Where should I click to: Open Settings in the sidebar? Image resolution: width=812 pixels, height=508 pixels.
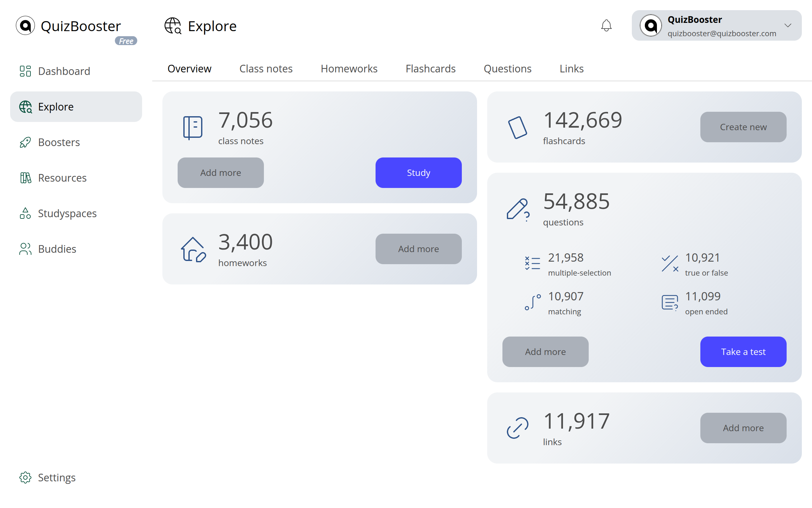[x=76, y=478]
